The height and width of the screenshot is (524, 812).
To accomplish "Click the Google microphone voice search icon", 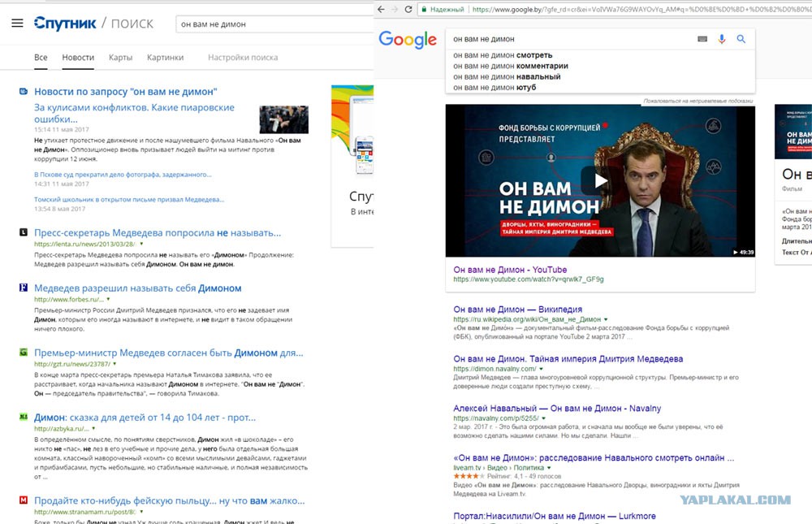I will pos(722,39).
